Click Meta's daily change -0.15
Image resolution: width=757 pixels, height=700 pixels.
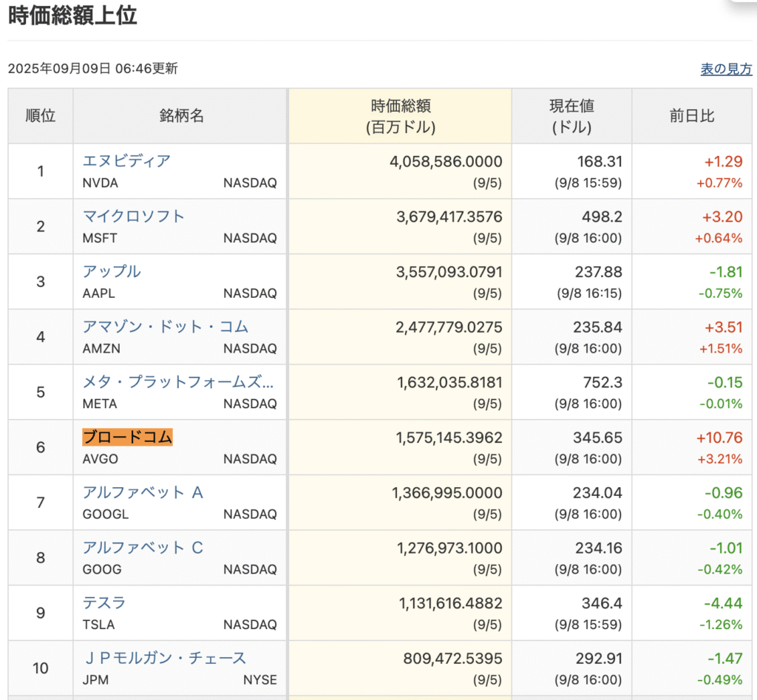[x=725, y=382]
